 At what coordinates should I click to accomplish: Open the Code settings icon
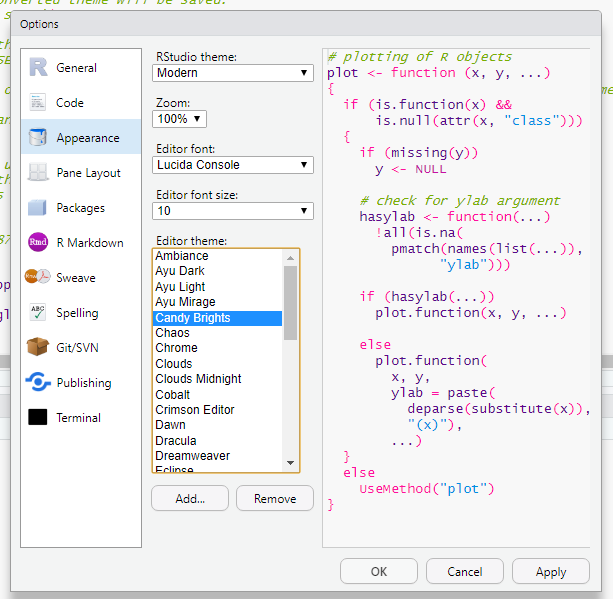pos(38,103)
